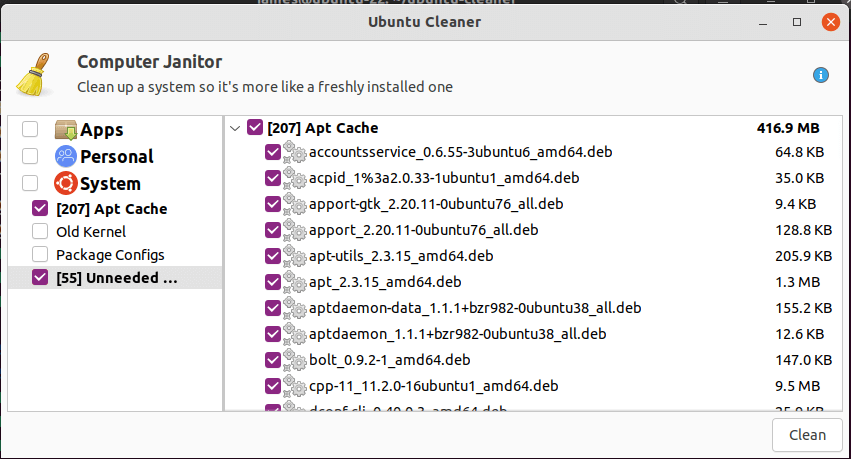Click the accountsservice package gear icon
Image resolution: width=851 pixels, height=459 pixels.
click(x=295, y=153)
